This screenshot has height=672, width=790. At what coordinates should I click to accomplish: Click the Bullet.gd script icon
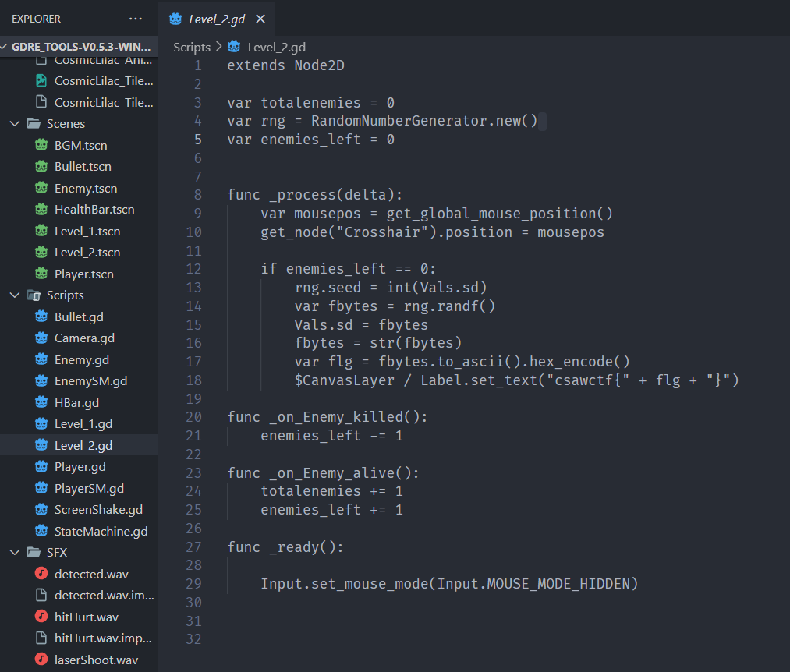pos(41,317)
